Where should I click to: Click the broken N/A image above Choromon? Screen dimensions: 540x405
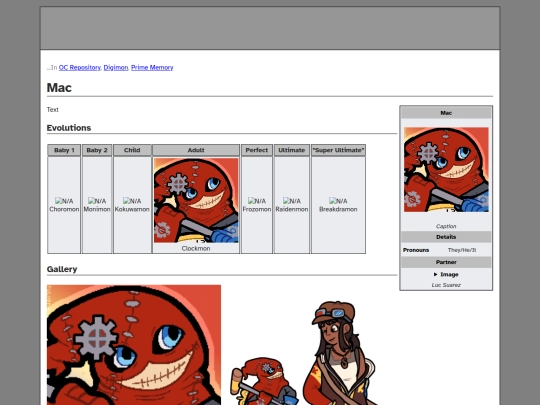[64, 201]
